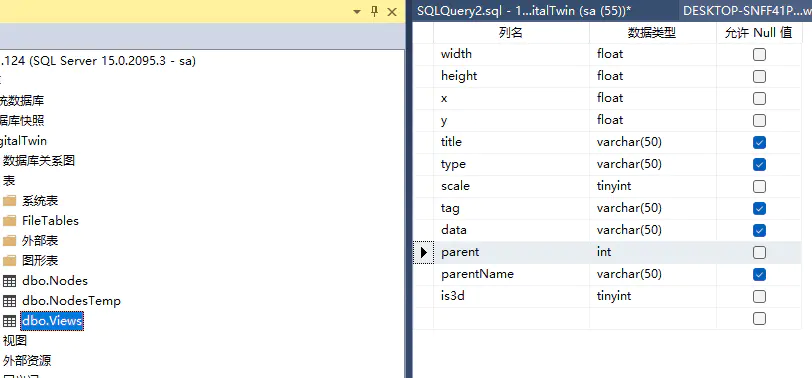Uncheck Allow Null for tag column
Screen dimensions: 812x378
759,209
